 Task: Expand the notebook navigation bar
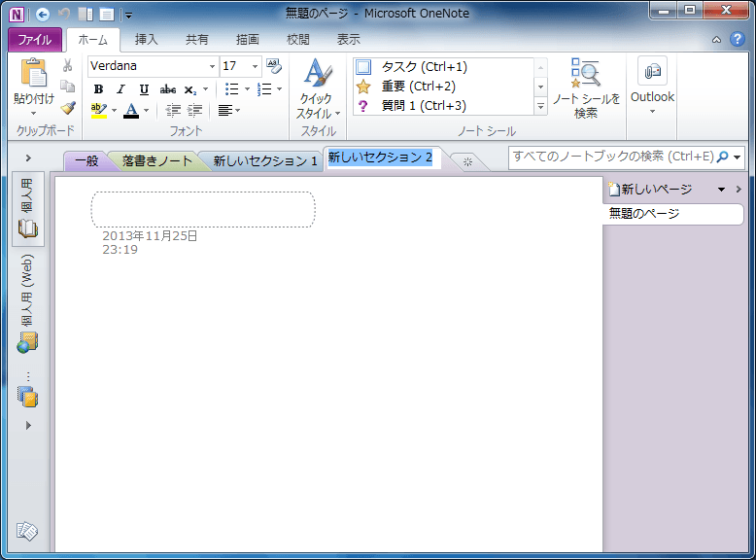pyautogui.click(x=28, y=158)
